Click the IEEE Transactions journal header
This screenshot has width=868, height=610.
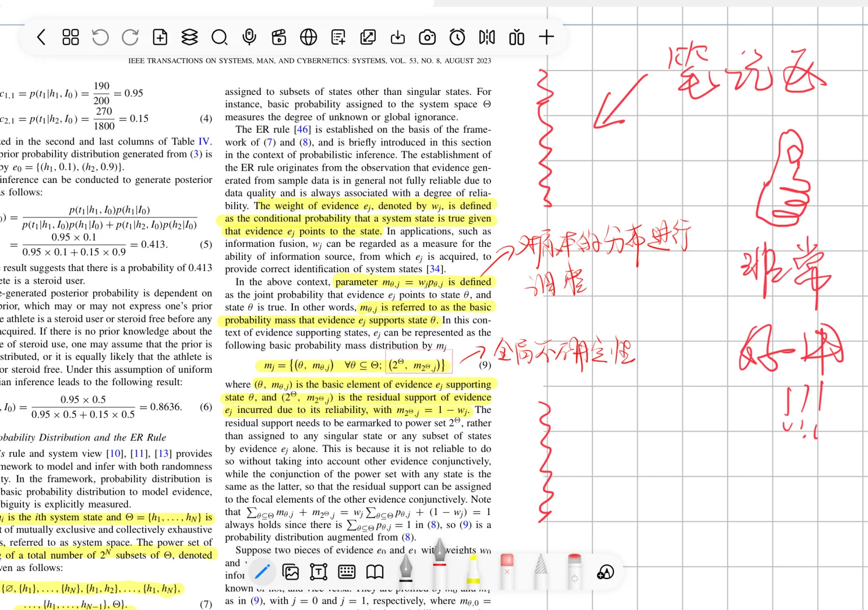309,61
